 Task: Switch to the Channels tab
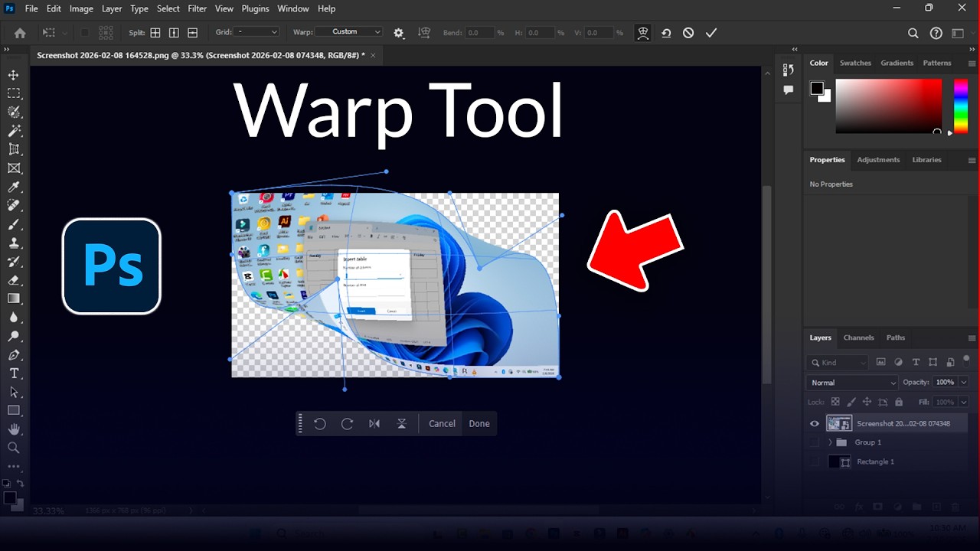858,337
